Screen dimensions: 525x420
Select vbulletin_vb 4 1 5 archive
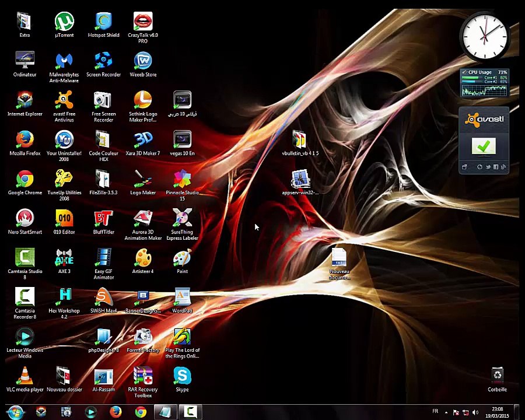coord(300,143)
